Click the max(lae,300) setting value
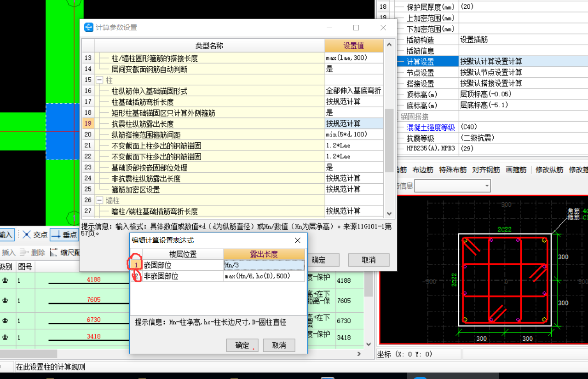Viewport: 588px width, 379px height. pos(354,58)
